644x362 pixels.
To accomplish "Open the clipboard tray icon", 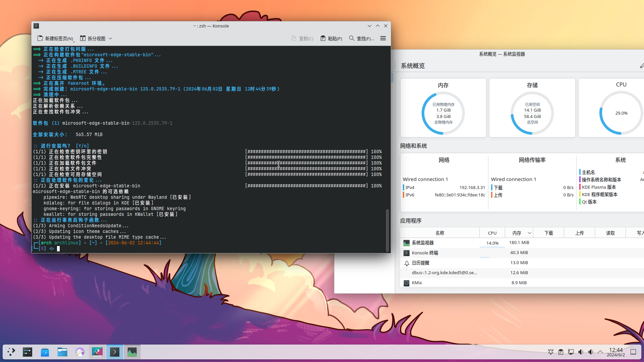I will pos(561,352).
